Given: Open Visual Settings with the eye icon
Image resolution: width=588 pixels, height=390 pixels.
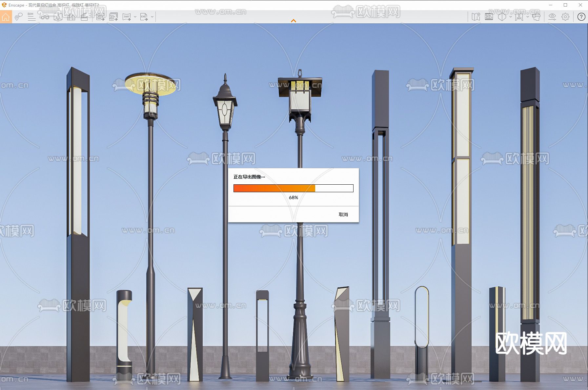Looking at the screenshot, I should (x=552, y=17).
